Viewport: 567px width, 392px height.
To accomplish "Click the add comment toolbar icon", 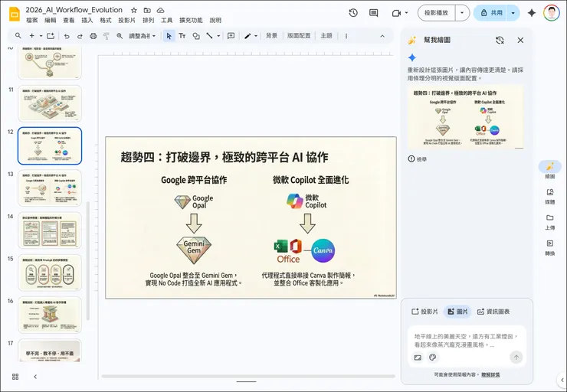I will 231,36.
